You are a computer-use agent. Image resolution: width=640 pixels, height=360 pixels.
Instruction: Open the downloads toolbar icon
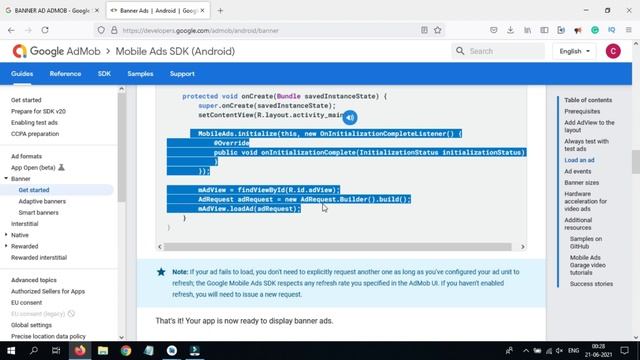tap(510, 30)
